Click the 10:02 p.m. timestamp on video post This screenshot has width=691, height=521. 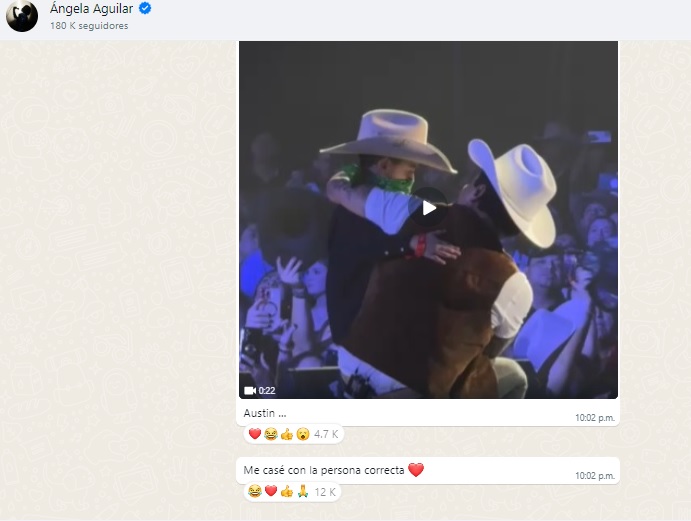pos(594,417)
